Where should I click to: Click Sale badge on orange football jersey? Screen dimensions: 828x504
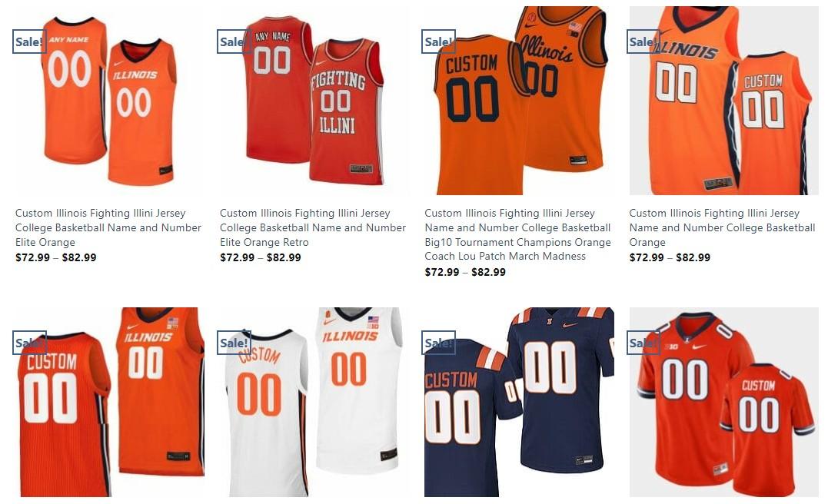[643, 343]
